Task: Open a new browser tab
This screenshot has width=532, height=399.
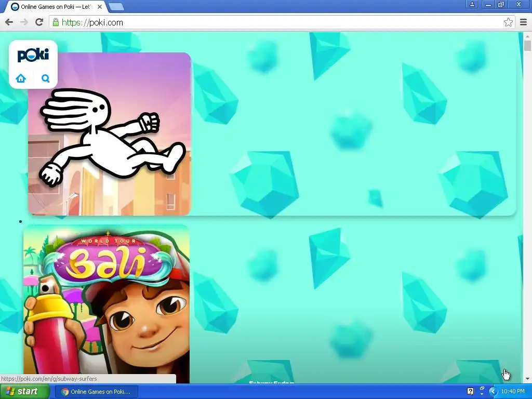Action: tap(116, 7)
